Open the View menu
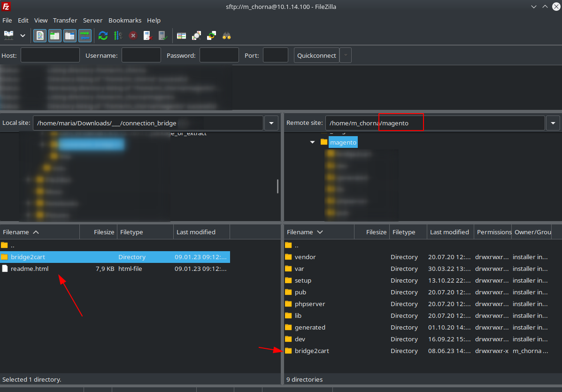Image resolution: width=562 pixels, height=392 pixels. pos(41,21)
